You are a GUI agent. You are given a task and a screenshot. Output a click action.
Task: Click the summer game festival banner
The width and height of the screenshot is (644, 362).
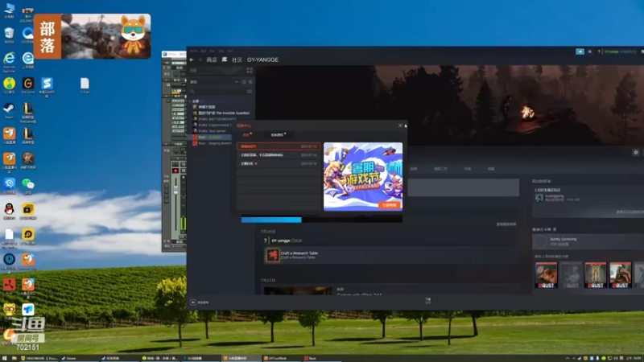click(363, 176)
